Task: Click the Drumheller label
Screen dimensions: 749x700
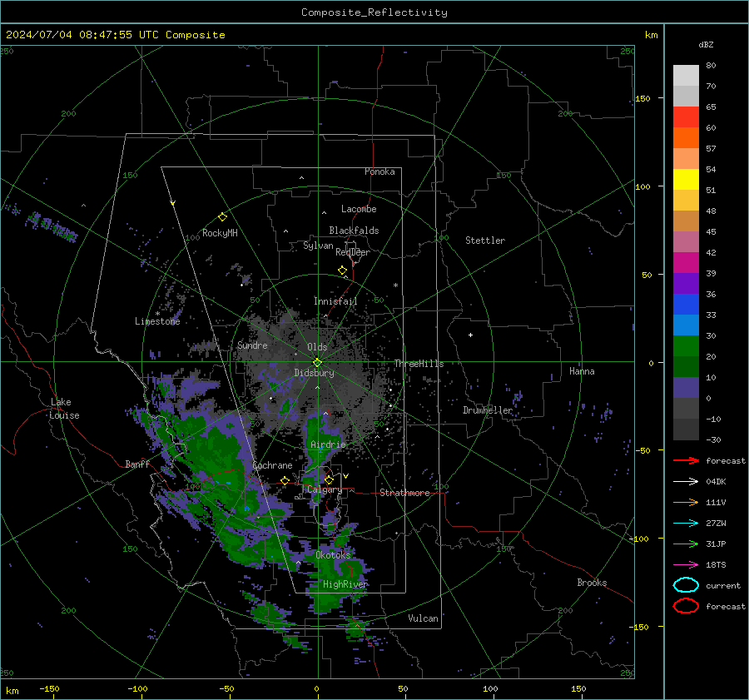Action: pyautogui.click(x=488, y=410)
